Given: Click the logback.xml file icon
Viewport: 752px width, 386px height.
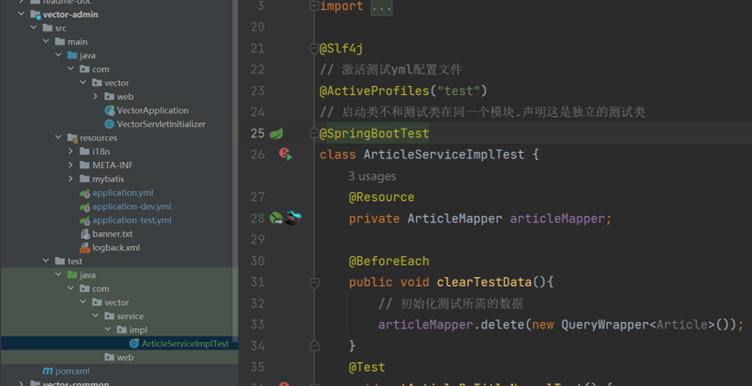Looking at the screenshot, I should [85, 248].
